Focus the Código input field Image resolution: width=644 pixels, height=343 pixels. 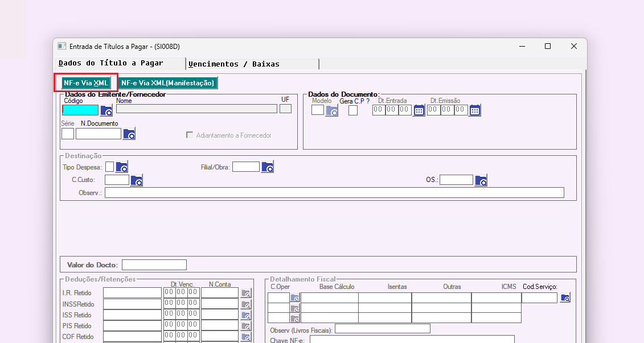point(80,110)
